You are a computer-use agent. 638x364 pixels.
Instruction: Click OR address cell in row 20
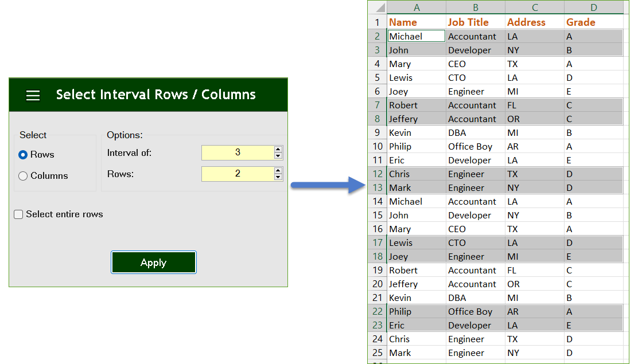click(535, 284)
